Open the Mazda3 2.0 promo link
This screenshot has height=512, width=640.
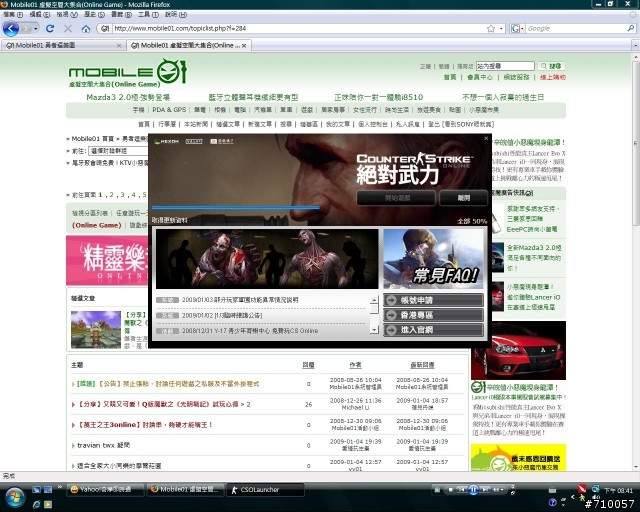coord(128,97)
